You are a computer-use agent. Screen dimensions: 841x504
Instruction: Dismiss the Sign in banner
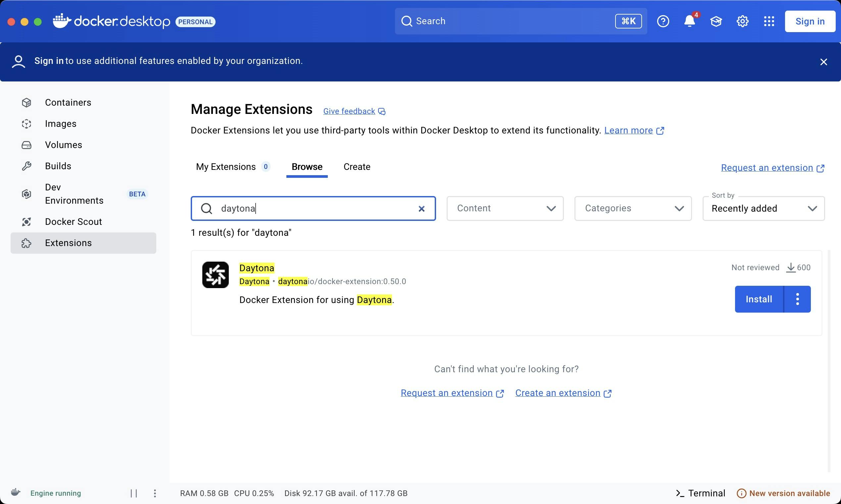click(823, 62)
